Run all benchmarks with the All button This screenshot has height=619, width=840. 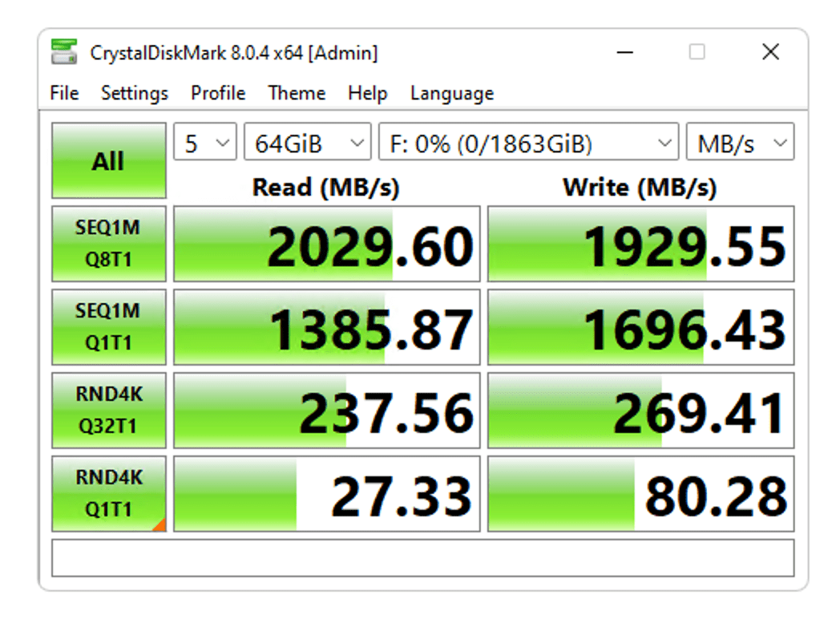point(108,160)
